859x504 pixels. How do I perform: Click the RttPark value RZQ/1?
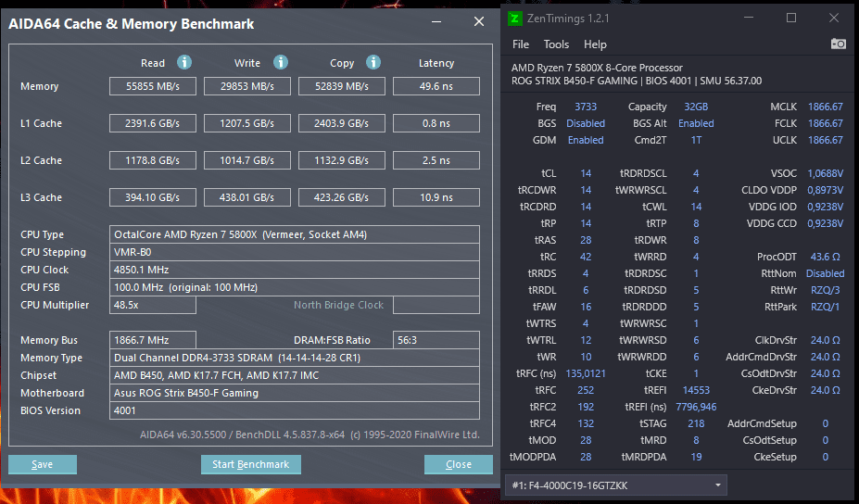825,307
